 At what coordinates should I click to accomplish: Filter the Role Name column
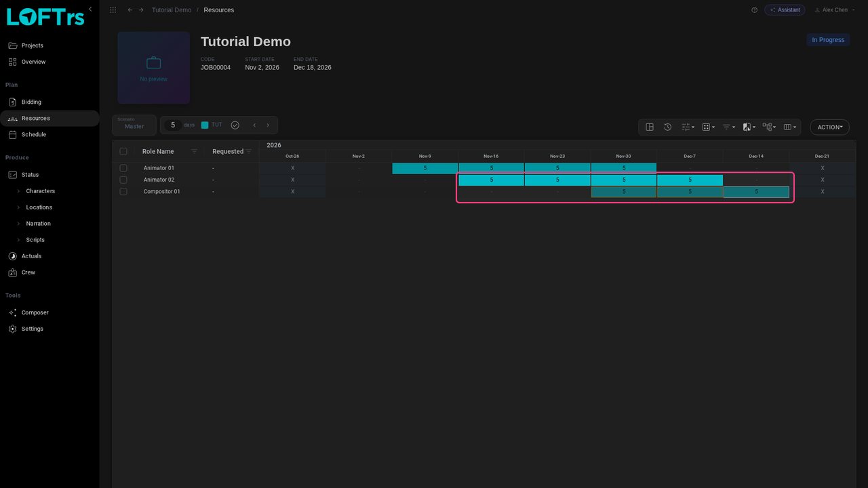pyautogui.click(x=195, y=151)
